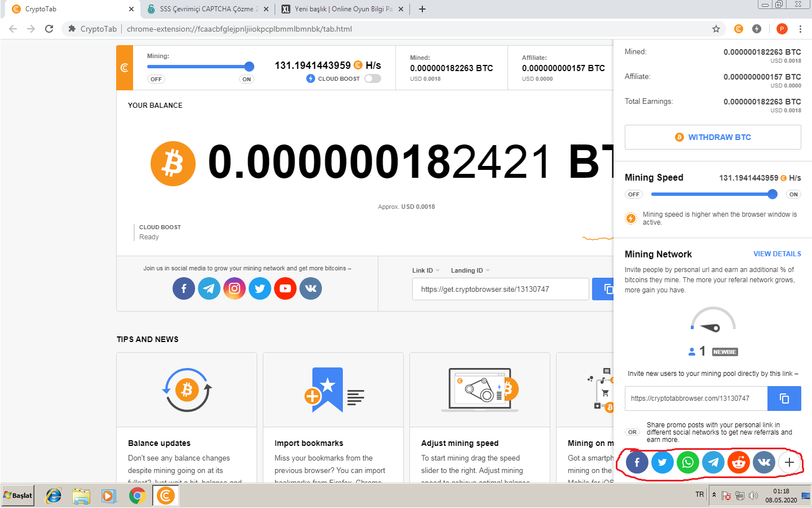
Task: Switch to the CryptoTab browser tab
Action: 73,9
